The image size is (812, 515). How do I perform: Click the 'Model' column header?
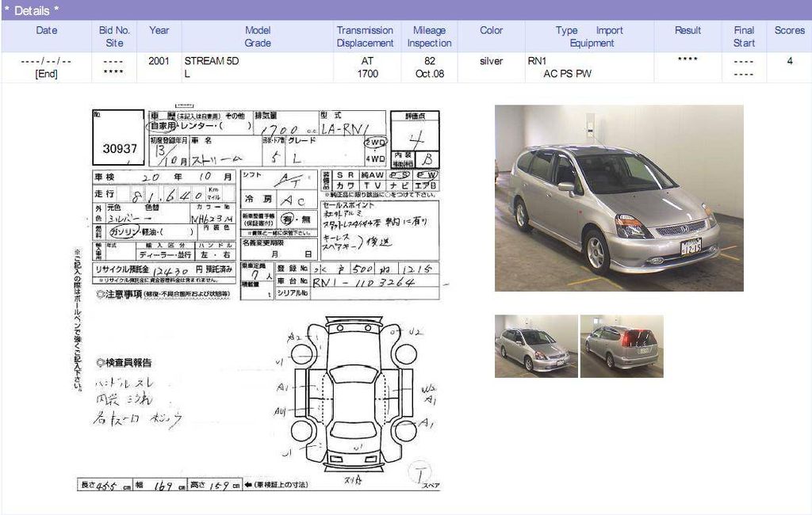(258, 31)
